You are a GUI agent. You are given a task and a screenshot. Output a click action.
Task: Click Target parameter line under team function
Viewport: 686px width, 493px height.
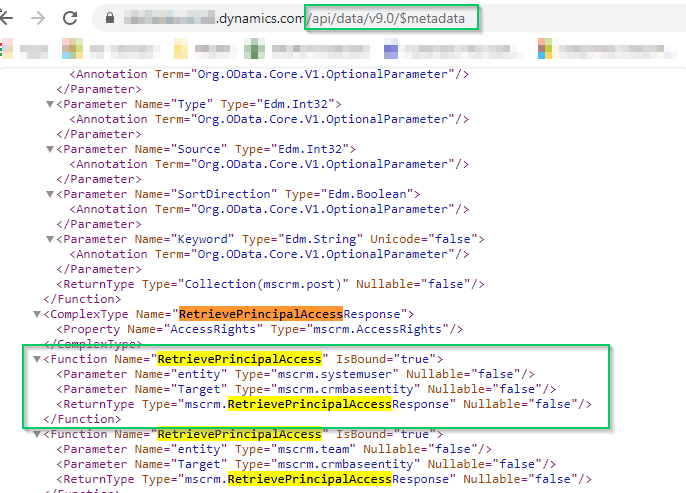306,464
